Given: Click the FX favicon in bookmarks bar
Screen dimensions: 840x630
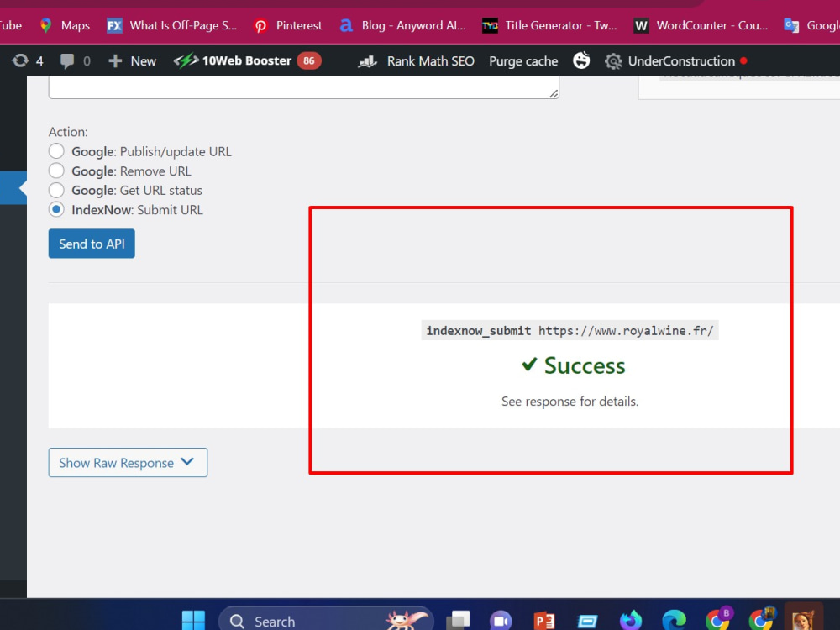Looking at the screenshot, I should [114, 25].
